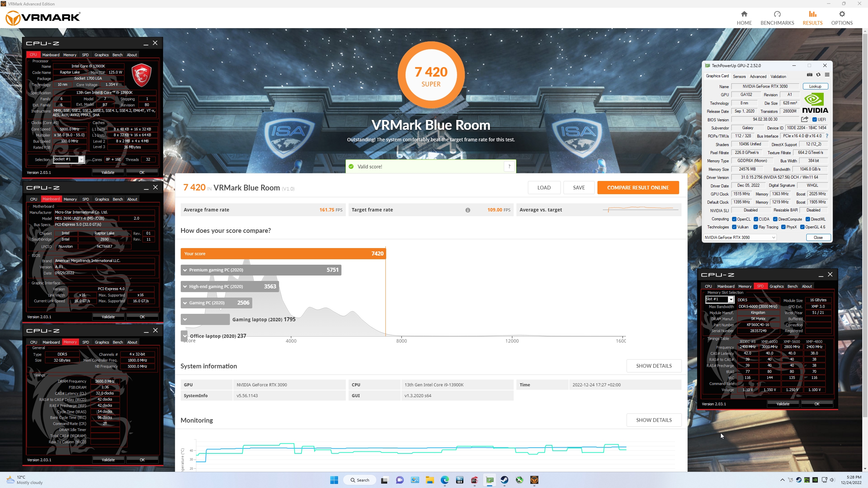The image size is (868, 488).
Task: Click the GPU-Z taskbar icon
Action: [490, 480]
